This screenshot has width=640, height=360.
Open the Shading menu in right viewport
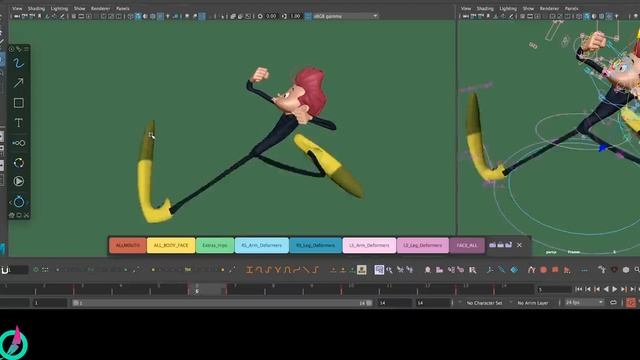coord(485,8)
